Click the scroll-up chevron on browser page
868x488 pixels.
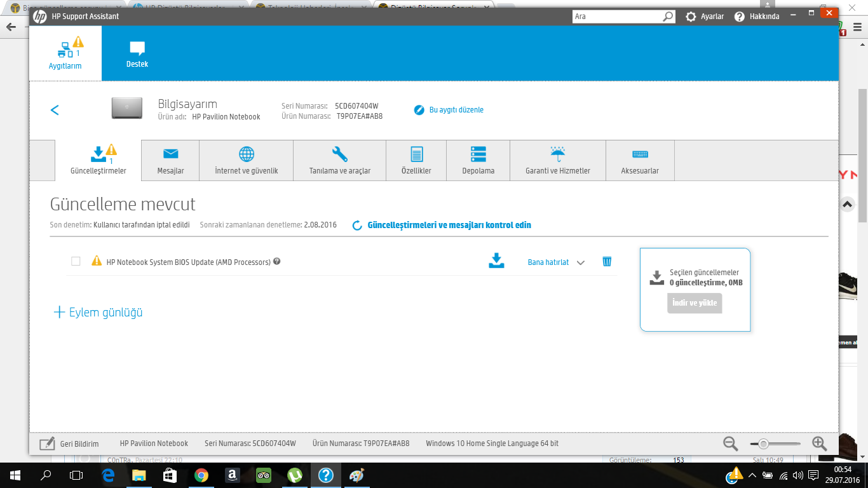click(848, 205)
